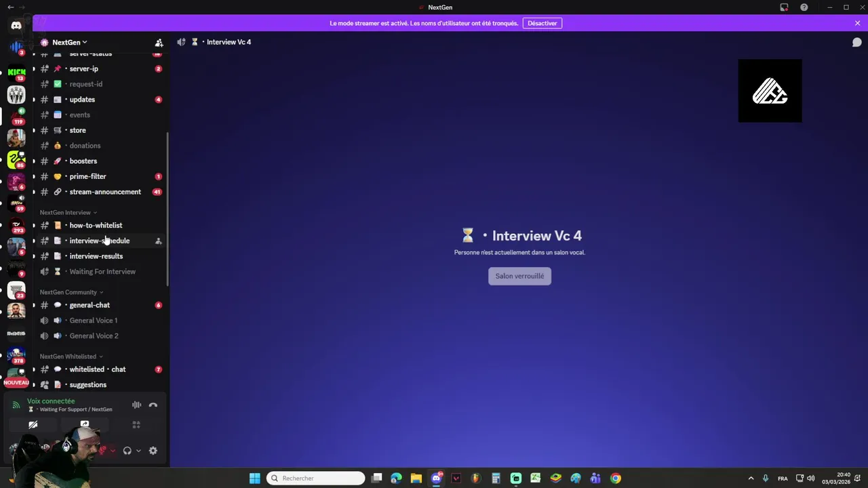Image resolution: width=868 pixels, height=488 pixels.
Task: Open the prime-filter channel
Action: point(101,176)
